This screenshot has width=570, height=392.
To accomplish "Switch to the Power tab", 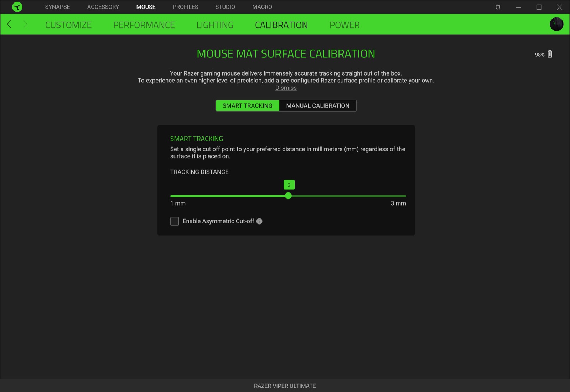I will [344, 25].
